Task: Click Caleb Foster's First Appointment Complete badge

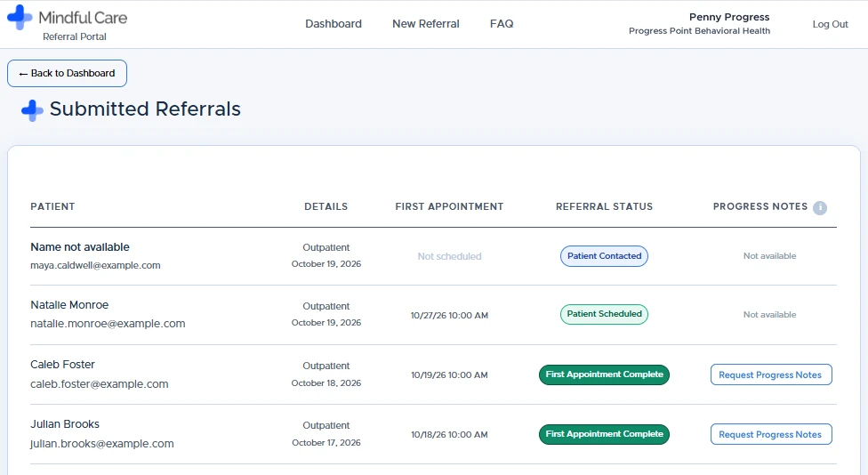Action: tap(604, 374)
